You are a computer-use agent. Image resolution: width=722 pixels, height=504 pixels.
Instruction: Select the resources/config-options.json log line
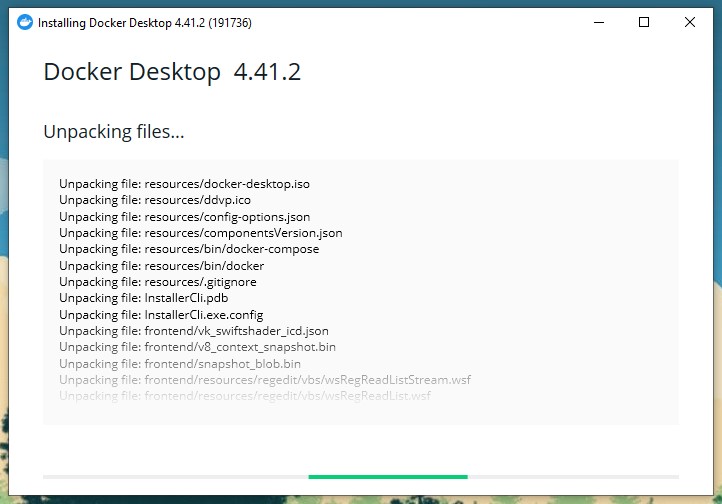pyautogui.click(x=184, y=217)
